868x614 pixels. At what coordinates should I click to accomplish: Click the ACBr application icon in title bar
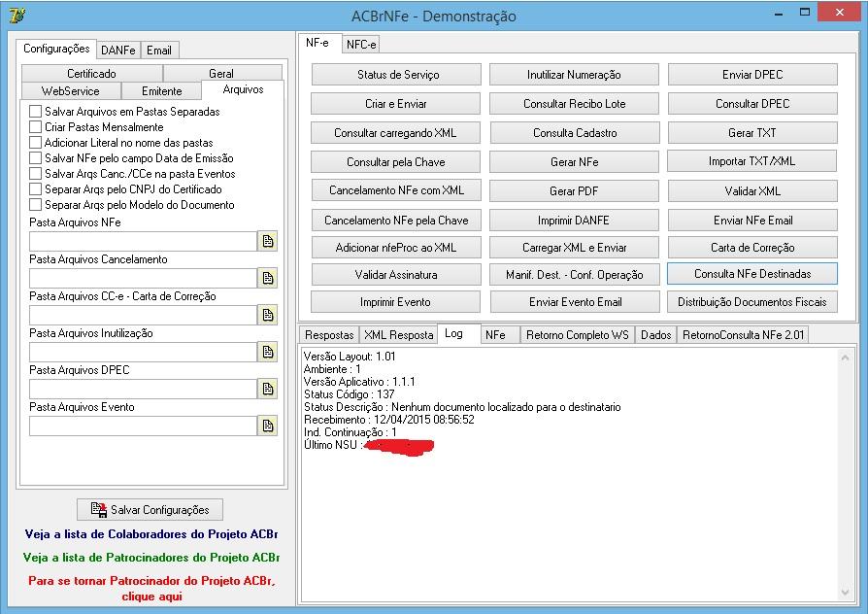pyautogui.click(x=17, y=15)
